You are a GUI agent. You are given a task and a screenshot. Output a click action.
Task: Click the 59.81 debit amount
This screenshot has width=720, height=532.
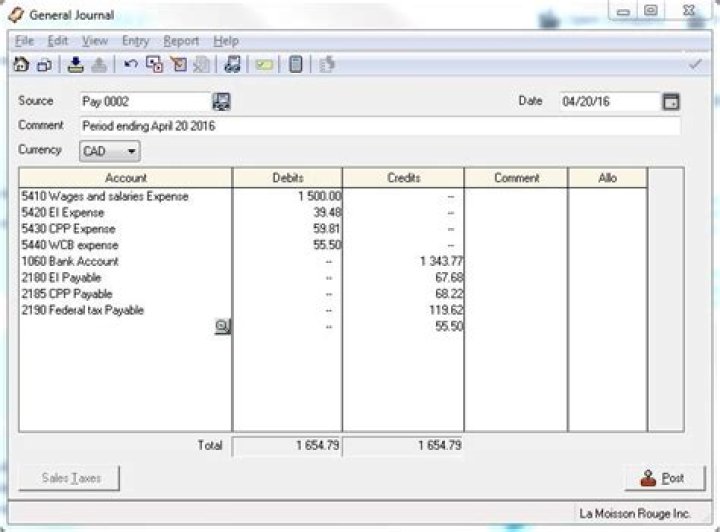(x=327, y=229)
